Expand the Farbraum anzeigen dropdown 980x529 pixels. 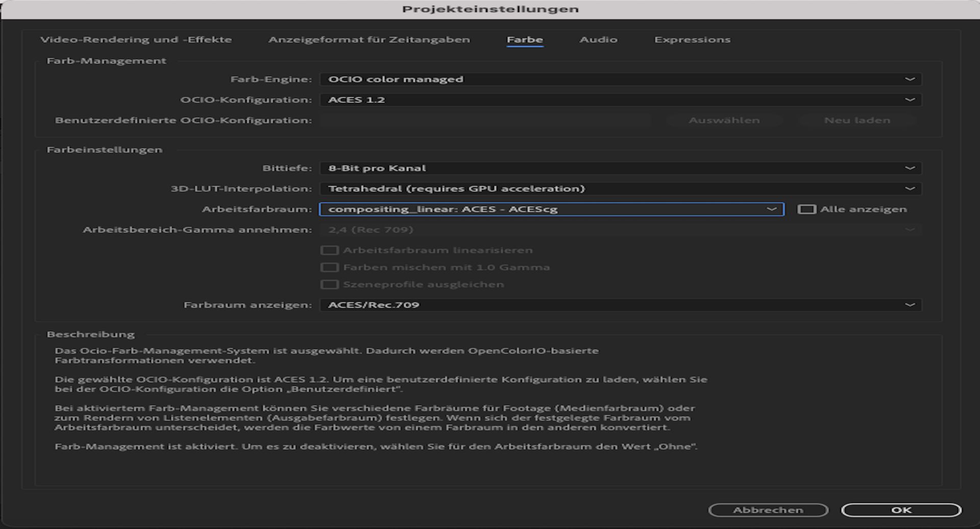click(x=621, y=305)
